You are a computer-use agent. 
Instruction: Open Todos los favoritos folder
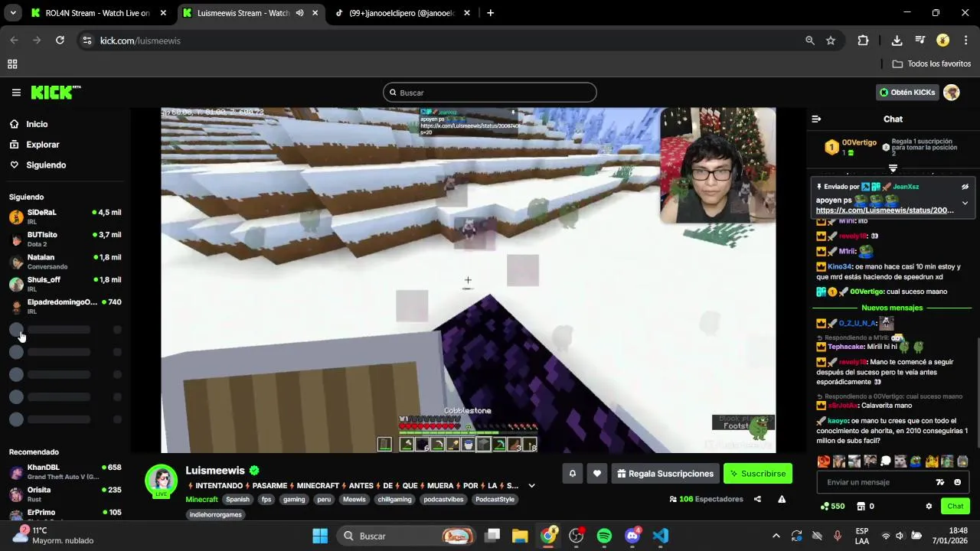click(931, 64)
